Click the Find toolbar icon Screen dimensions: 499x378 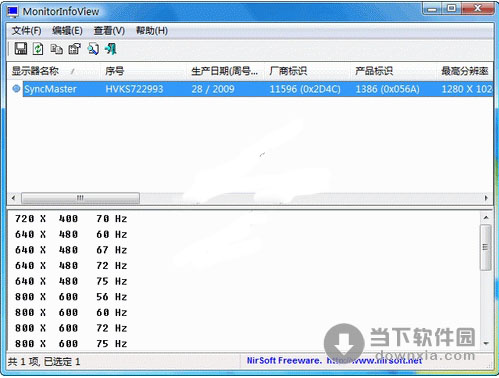(x=93, y=49)
